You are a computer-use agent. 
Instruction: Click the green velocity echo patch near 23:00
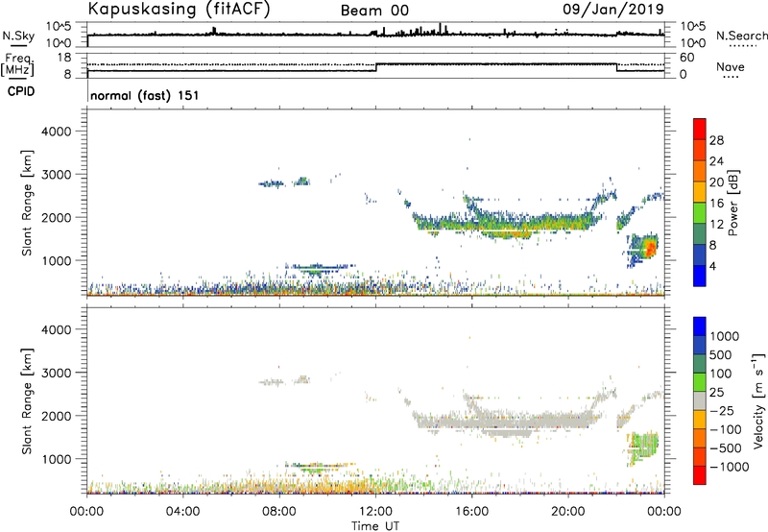coord(644,447)
